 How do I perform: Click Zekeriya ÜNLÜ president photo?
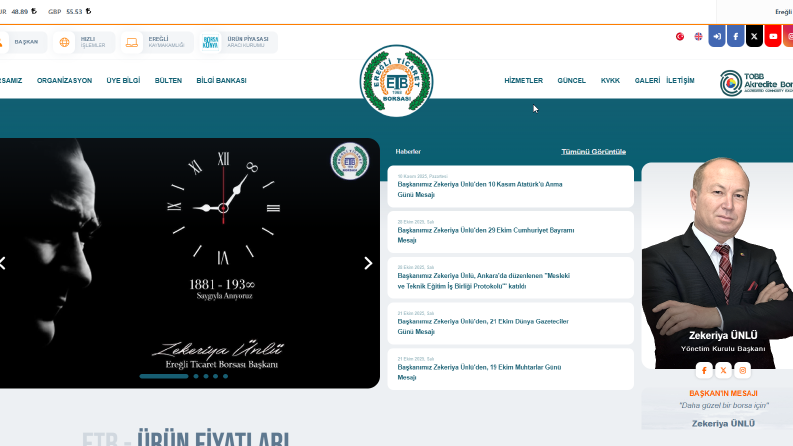(x=717, y=263)
